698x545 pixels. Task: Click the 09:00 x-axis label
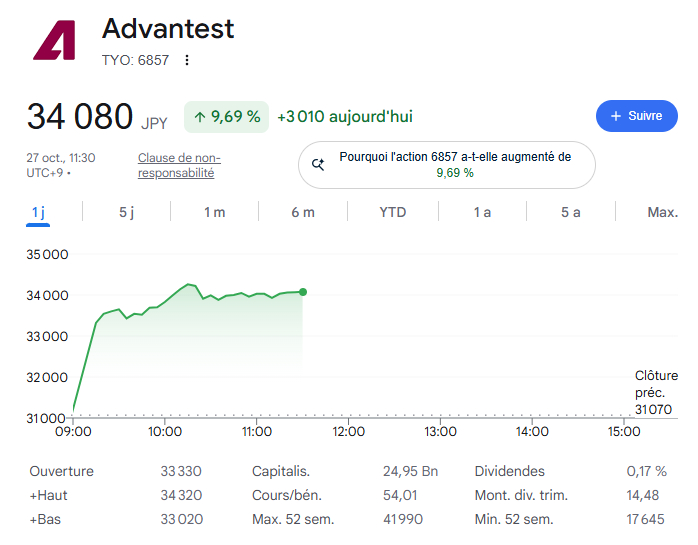73,431
